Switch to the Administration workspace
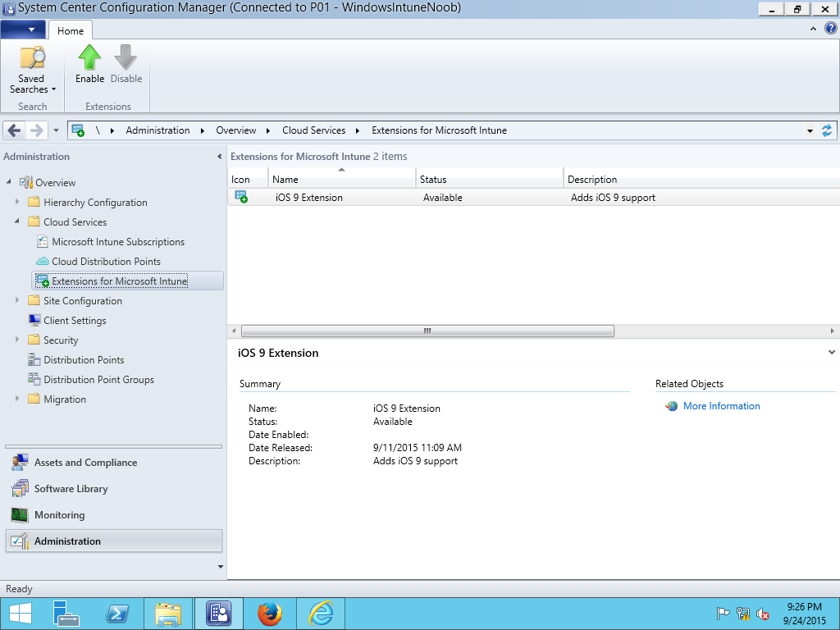Viewport: 840px width, 630px height. 113,541
